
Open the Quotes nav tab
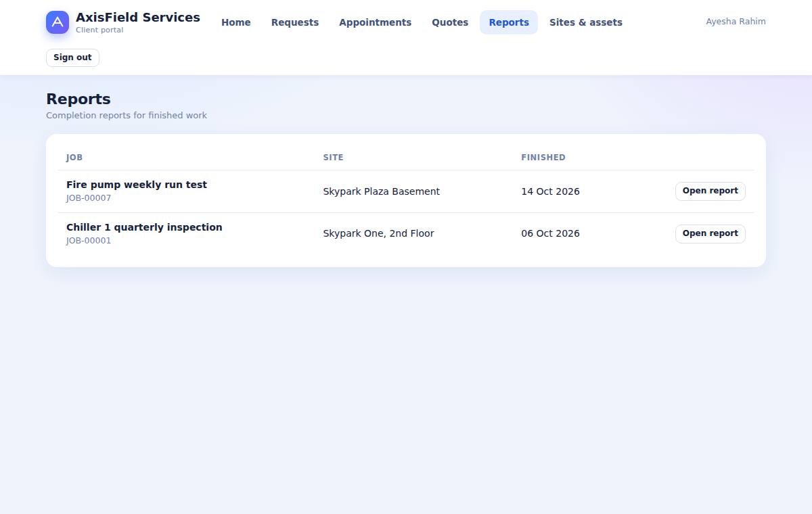click(450, 22)
